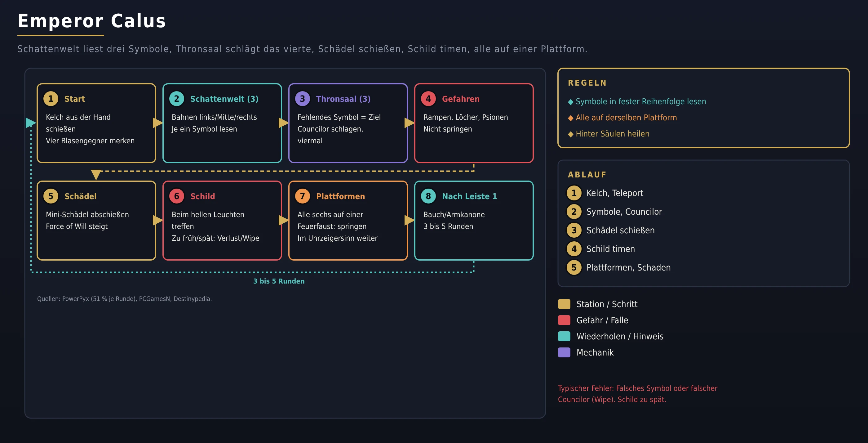The image size is (868, 443).
Task: Select the teal 8 badge next to Nach Leiste 1
Action: tap(428, 196)
